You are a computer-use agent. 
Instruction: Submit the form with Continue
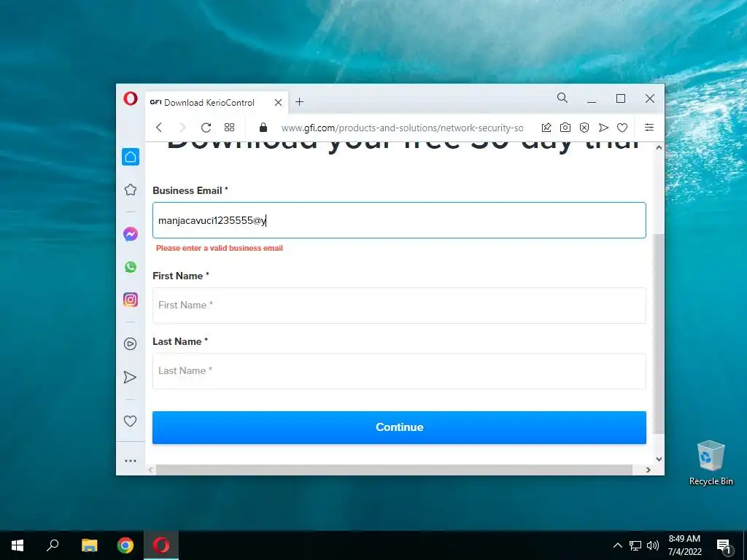click(x=399, y=427)
